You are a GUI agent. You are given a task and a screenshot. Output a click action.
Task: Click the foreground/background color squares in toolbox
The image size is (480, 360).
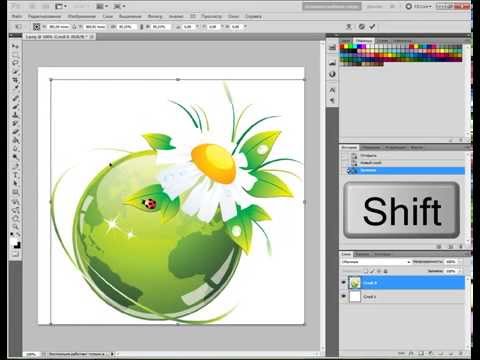click(16, 243)
